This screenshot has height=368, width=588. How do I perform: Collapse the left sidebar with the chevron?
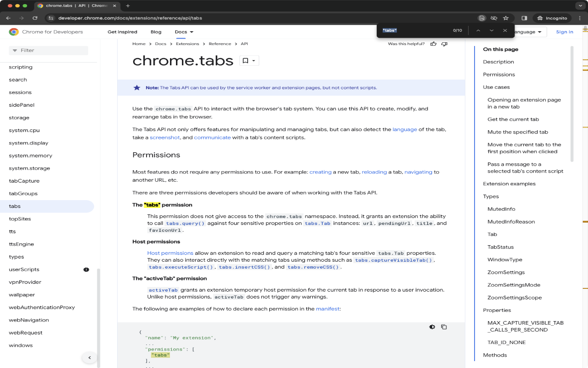tap(90, 357)
